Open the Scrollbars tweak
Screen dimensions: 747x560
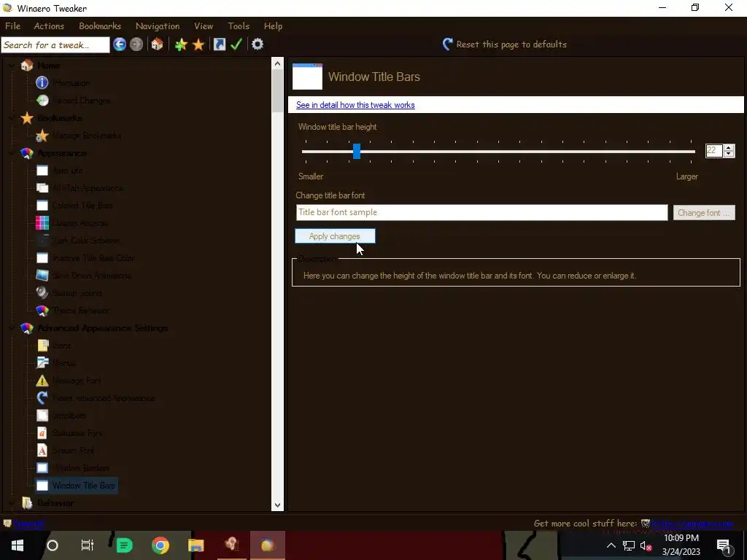(69, 416)
